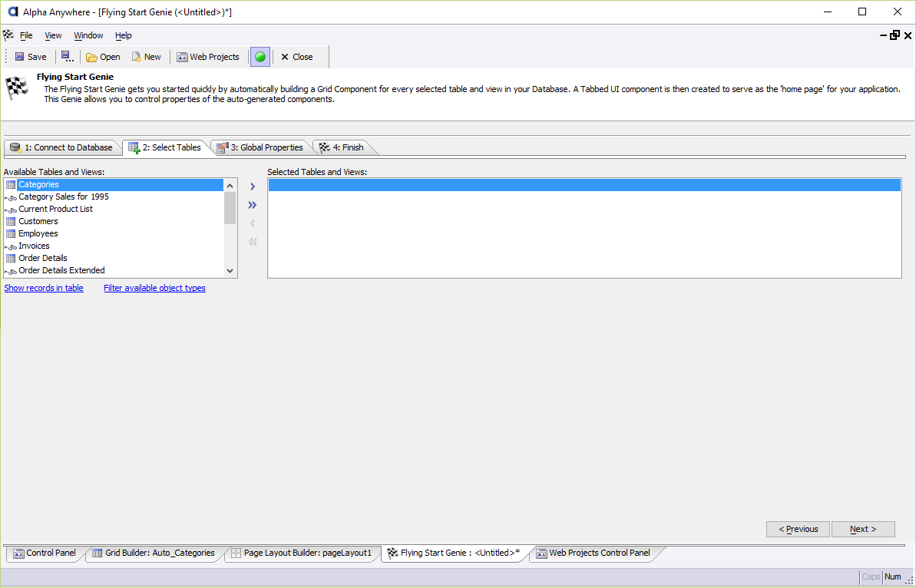The image size is (916, 588).
Task: Select Current Product List view
Action: coord(114,209)
